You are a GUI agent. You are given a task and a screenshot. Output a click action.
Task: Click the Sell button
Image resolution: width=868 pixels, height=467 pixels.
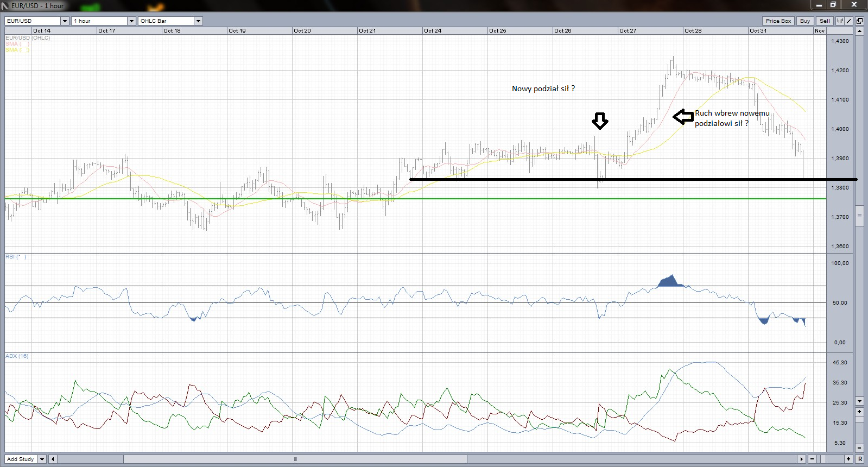point(825,21)
